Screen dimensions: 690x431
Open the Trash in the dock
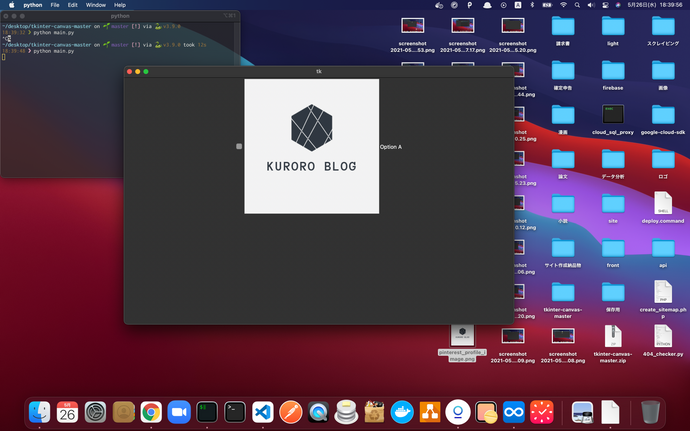[x=650, y=413]
